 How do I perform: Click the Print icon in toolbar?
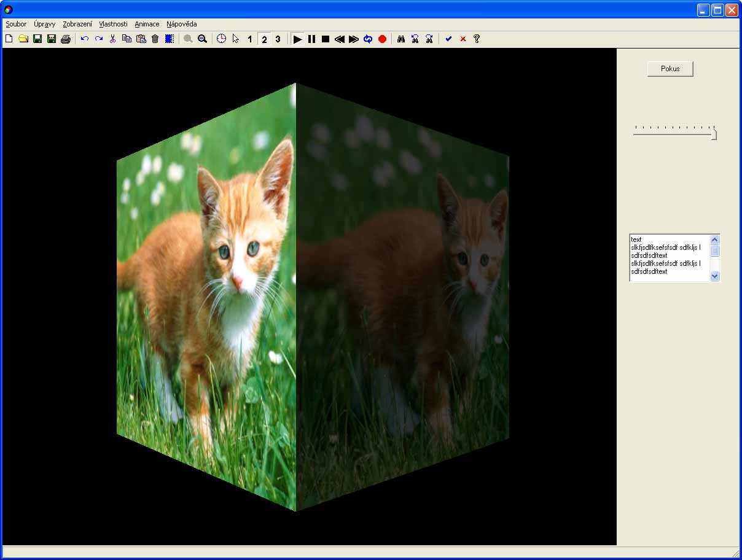(66, 39)
